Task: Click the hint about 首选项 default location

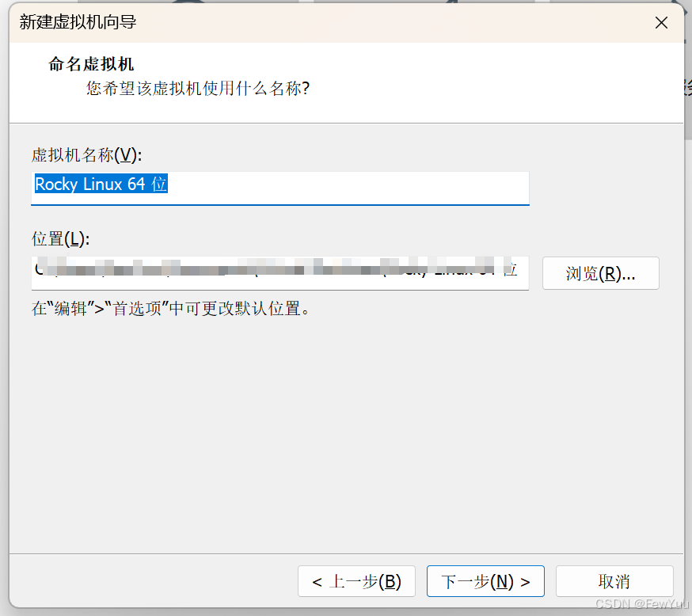Action: pyautogui.click(x=171, y=309)
